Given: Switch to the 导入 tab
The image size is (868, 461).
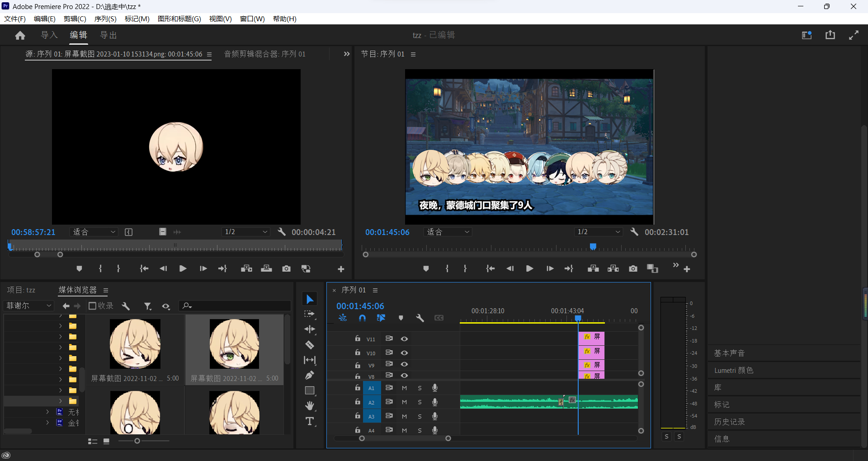Looking at the screenshot, I should [x=49, y=35].
